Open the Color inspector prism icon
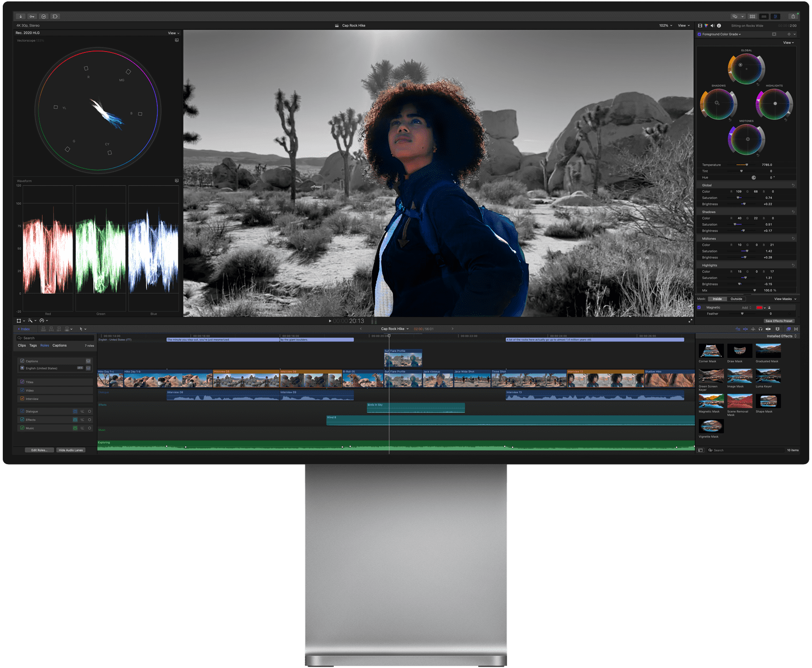Screen dimensions: 812x668 coord(706,26)
